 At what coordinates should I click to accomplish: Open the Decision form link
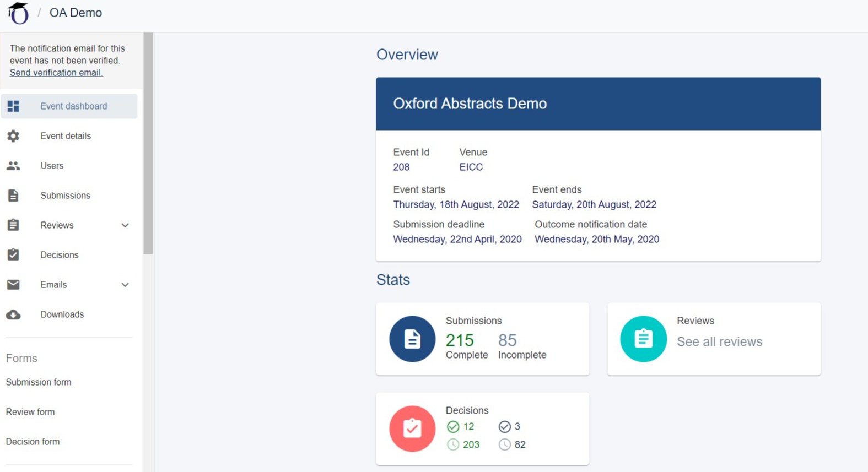[33, 442]
